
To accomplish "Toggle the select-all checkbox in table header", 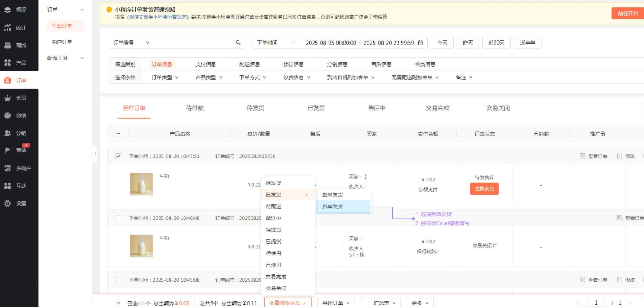I will coord(118,134).
